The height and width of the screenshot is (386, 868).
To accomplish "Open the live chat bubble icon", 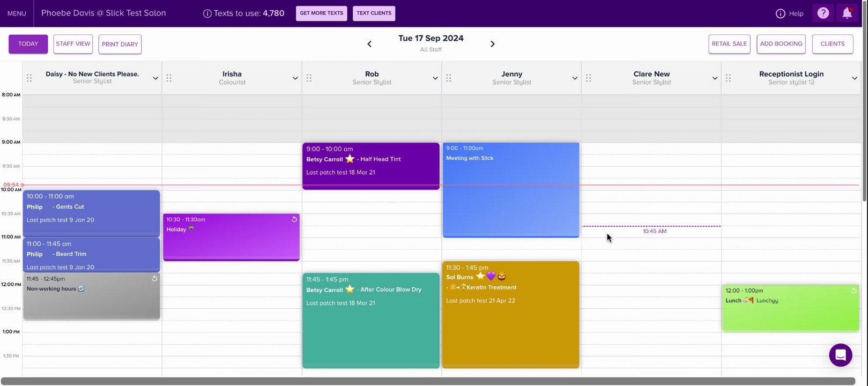I will pyautogui.click(x=840, y=355).
